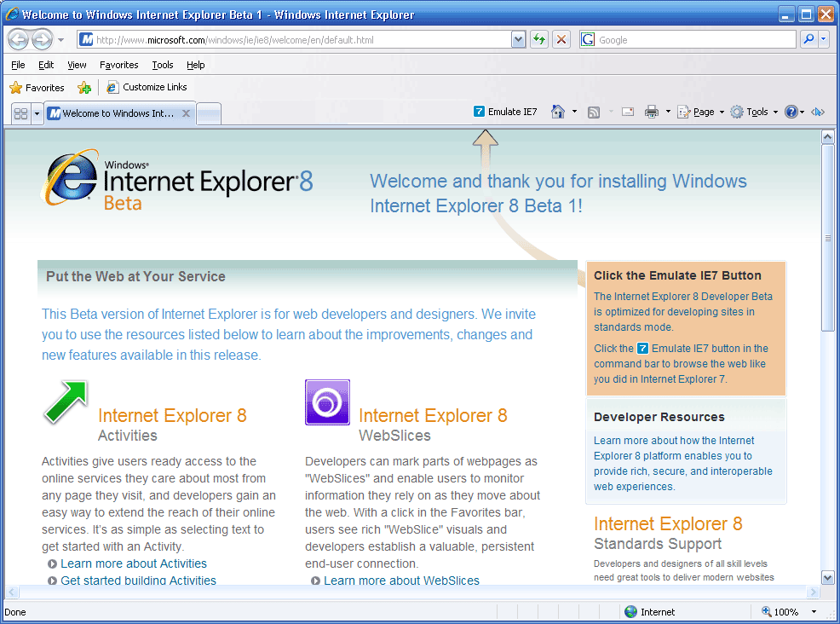Click the vertical scrollbar up arrow
Screen dimensions: 840x624
[828, 136]
